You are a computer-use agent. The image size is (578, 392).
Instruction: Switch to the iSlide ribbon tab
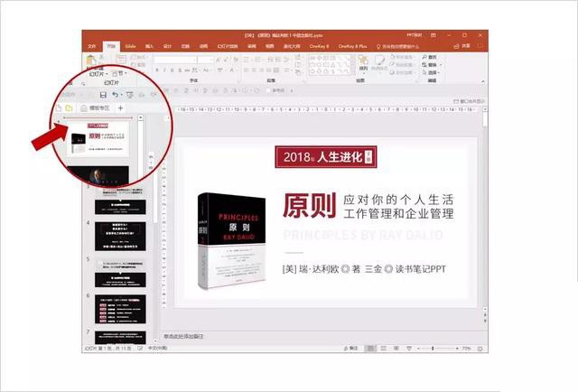pyautogui.click(x=130, y=46)
